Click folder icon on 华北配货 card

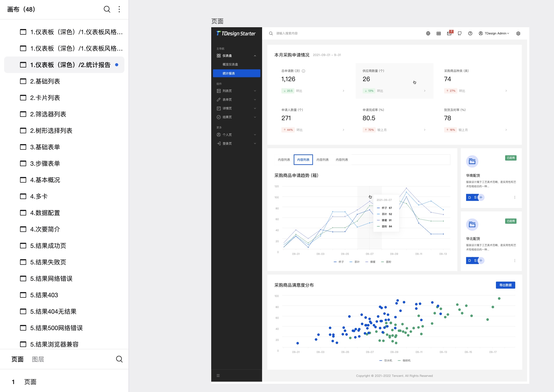coord(472,225)
